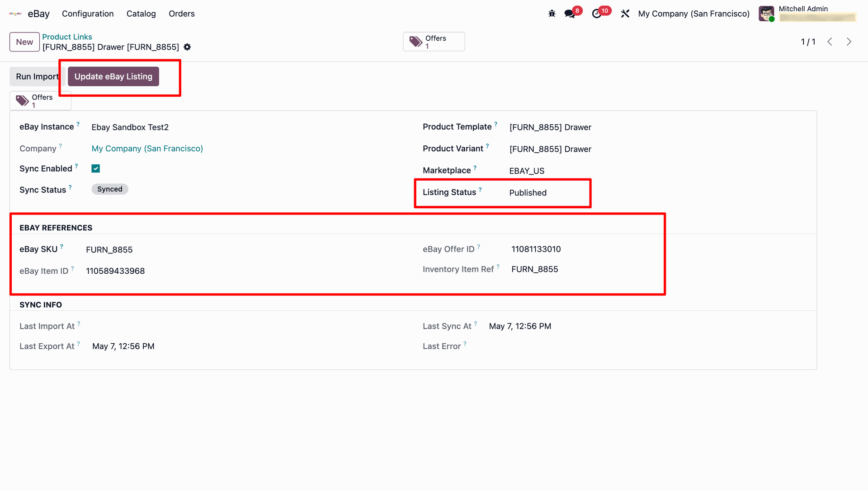The image size is (868, 491).
Task: Open the messages chat icon
Action: pyautogui.click(x=570, y=14)
